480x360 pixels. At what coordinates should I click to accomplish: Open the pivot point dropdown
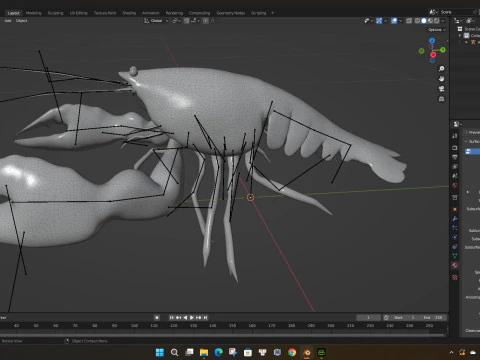176,21
